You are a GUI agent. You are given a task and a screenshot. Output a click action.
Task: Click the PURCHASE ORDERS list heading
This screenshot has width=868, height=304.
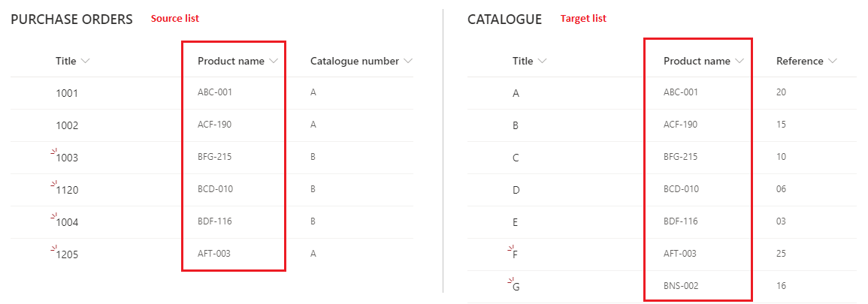click(72, 20)
